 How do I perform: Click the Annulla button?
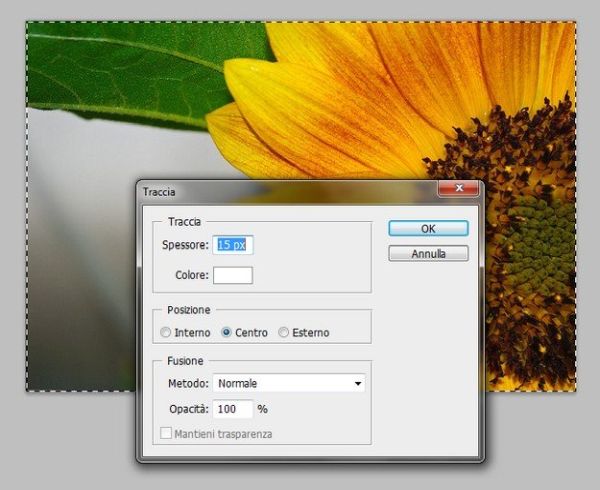[428, 254]
